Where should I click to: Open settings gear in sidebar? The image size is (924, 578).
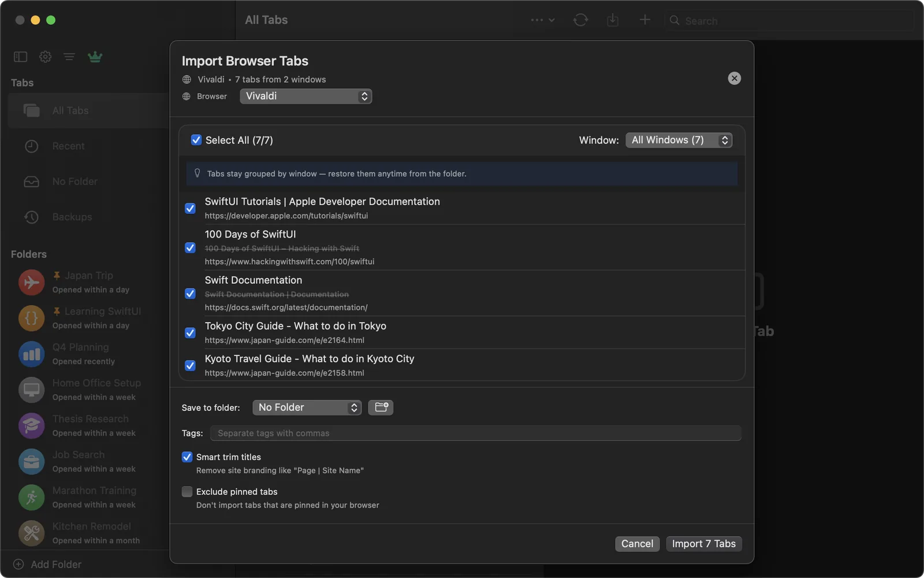(45, 57)
